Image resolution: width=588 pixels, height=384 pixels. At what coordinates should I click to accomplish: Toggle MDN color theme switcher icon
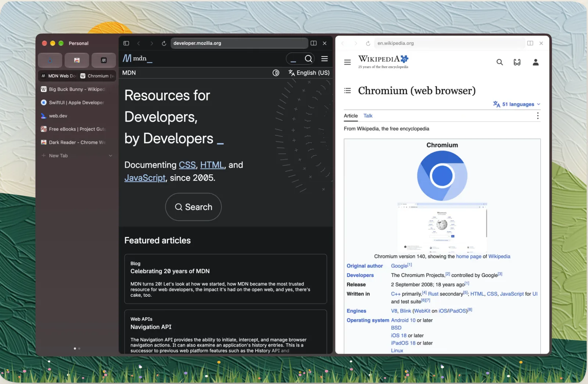(276, 73)
